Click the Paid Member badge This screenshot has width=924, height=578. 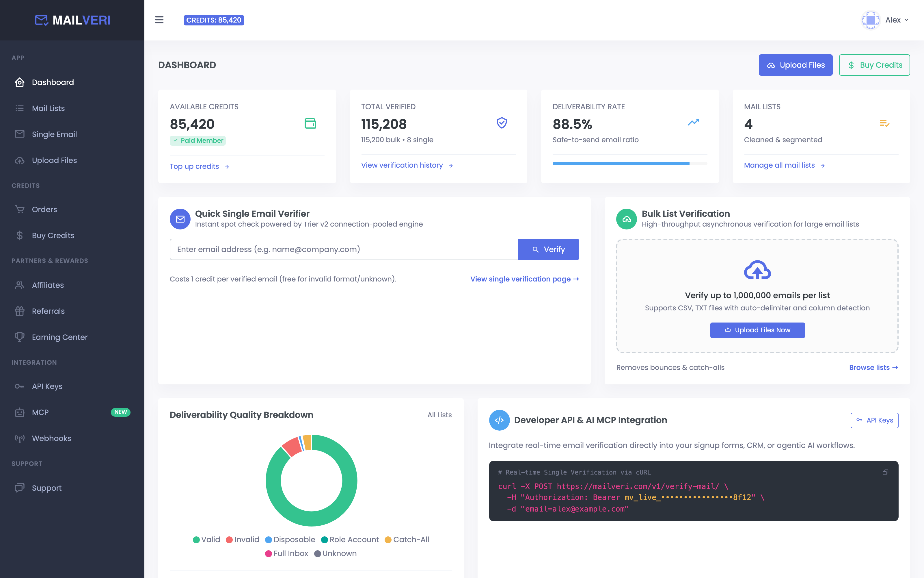[x=198, y=140]
